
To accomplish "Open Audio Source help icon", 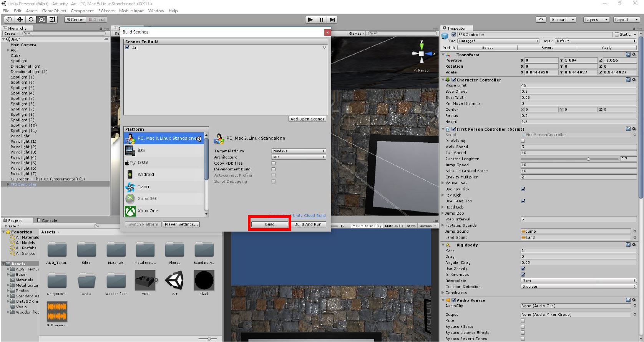I will click(x=628, y=300).
